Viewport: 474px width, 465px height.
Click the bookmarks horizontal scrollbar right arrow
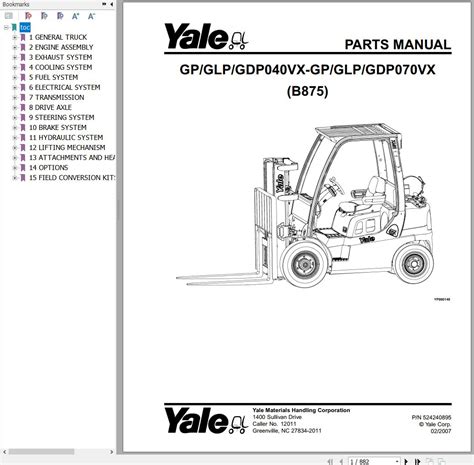point(111,452)
